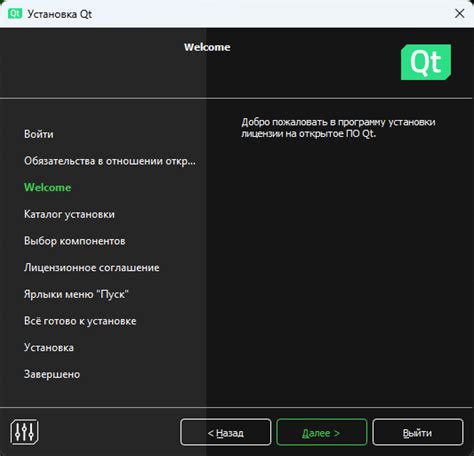Select the Обязательства в отношении откр... step
The width and height of the screenshot is (474, 456).
[x=110, y=161]
